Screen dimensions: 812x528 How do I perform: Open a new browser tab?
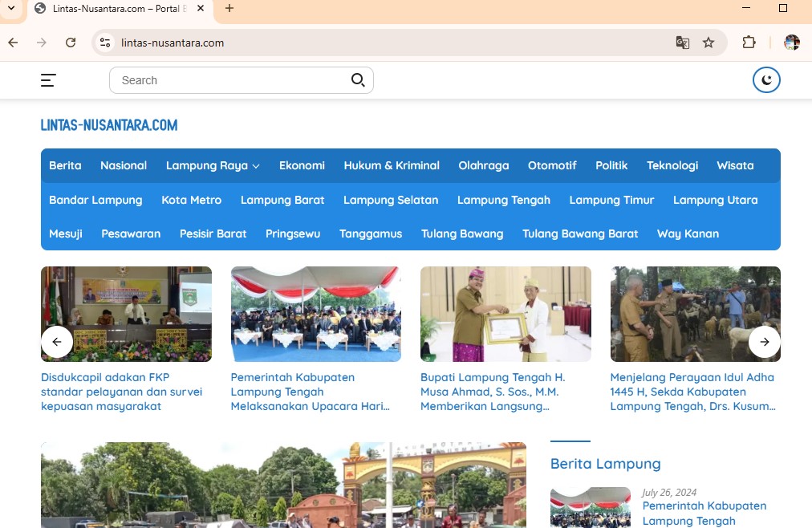click(229, 8)
